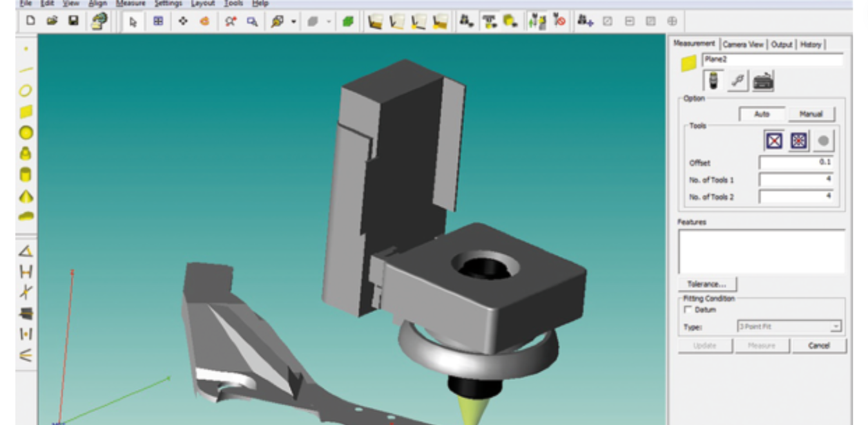Switch to the Camera View tab
The width and height of the screenshot is (868, 425).
[742, 44]
